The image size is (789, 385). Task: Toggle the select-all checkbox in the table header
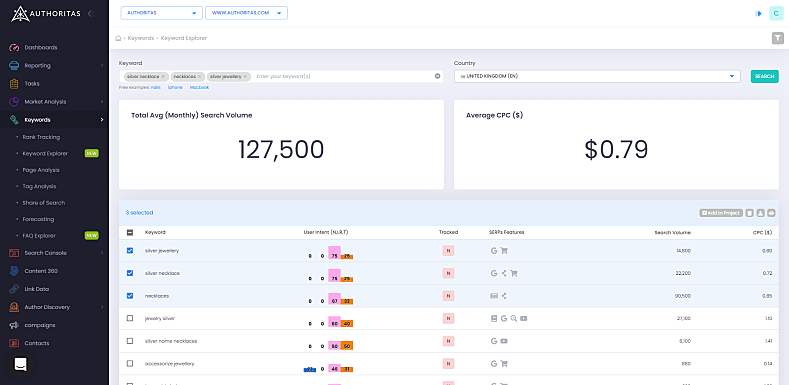point(130,233)
